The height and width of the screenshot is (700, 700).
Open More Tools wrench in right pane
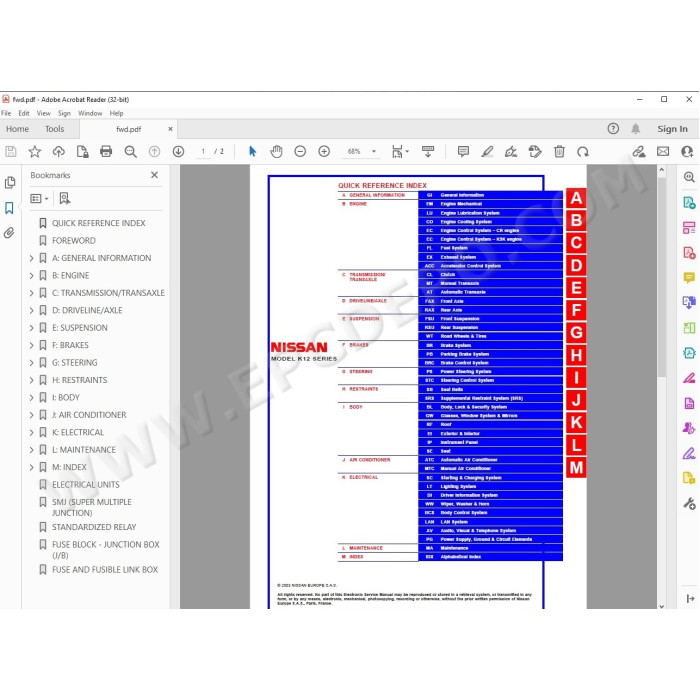coord(689,504)
